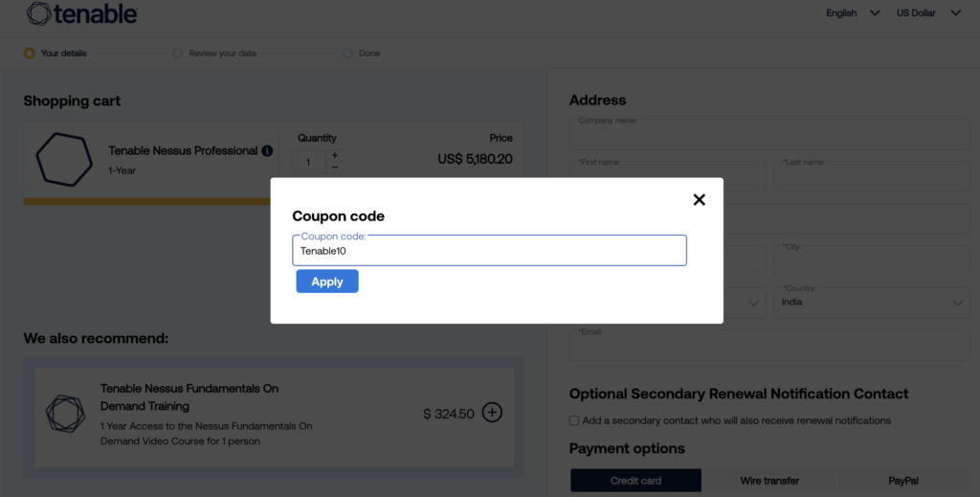Select the Credit card payment tab
This screenshot has width=980, height=497.
(635, 481)
